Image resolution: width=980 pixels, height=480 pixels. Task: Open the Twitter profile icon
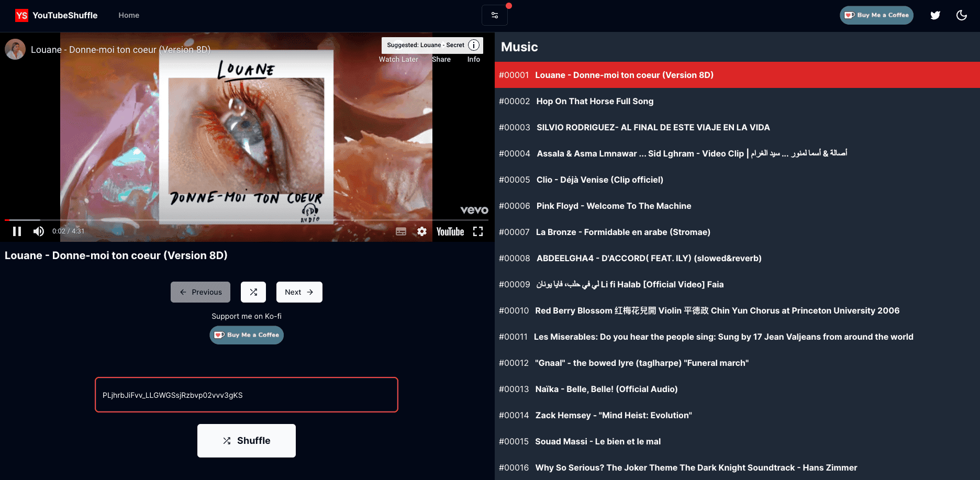(936, 15)
